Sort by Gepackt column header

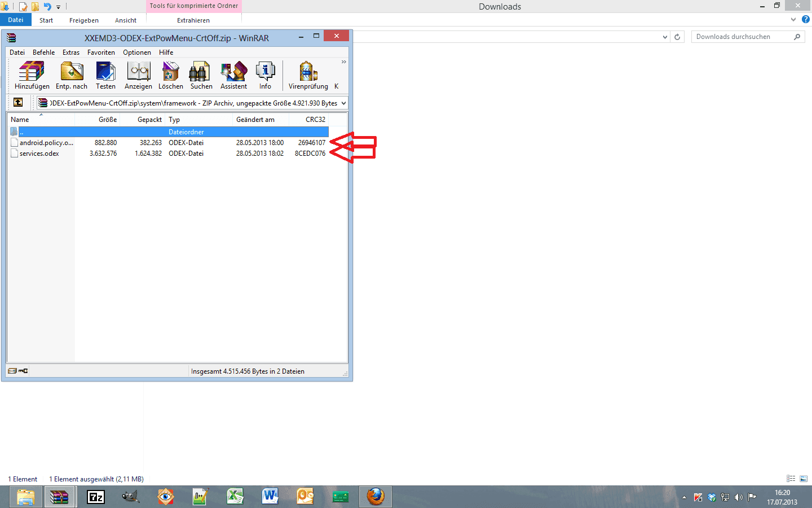click(142, 120)
